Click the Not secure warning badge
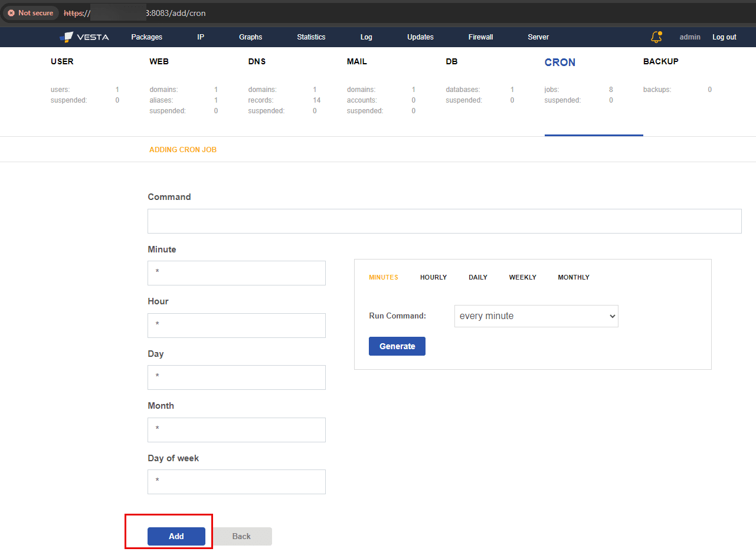This screenshot has height=555, width=756. (x=30, y=12)
